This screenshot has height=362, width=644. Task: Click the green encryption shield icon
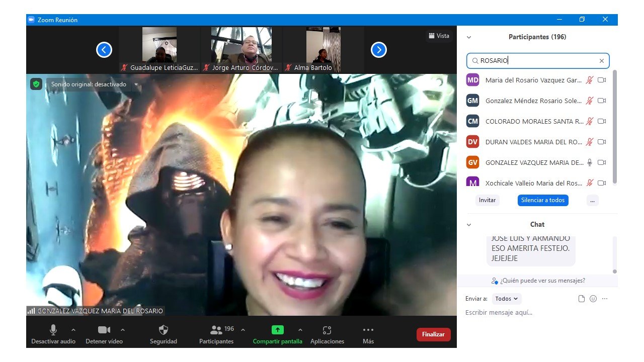tap(36, 84)
